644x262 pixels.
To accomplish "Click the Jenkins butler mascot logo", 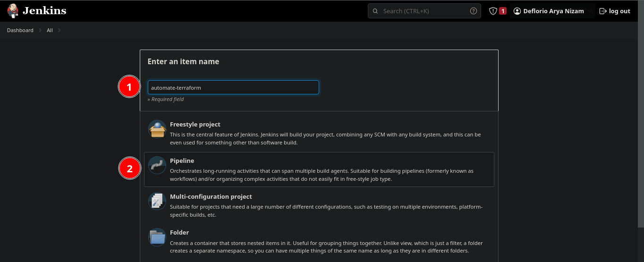I will [13, 11].
